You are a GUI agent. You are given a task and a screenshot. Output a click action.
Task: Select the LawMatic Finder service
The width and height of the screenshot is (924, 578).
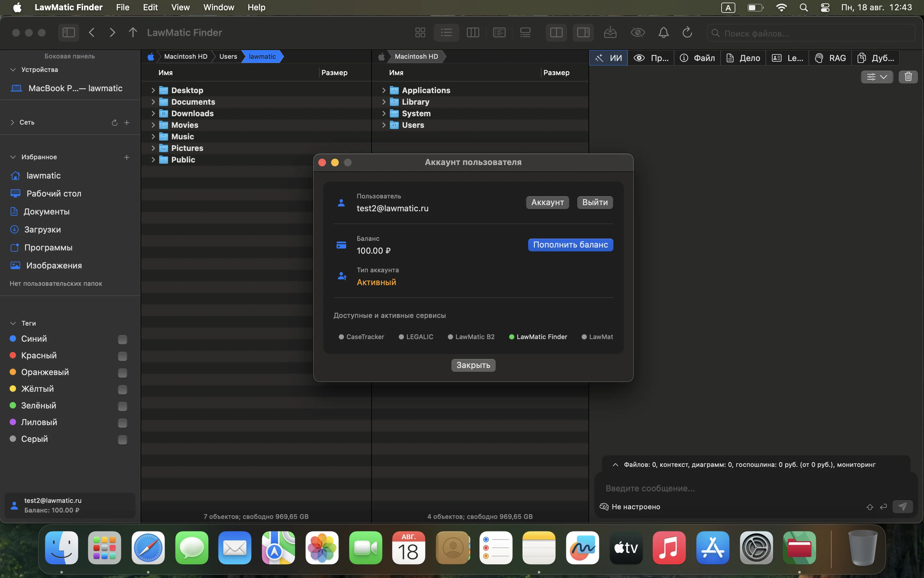pyautogui.click(x=538, y=337)
